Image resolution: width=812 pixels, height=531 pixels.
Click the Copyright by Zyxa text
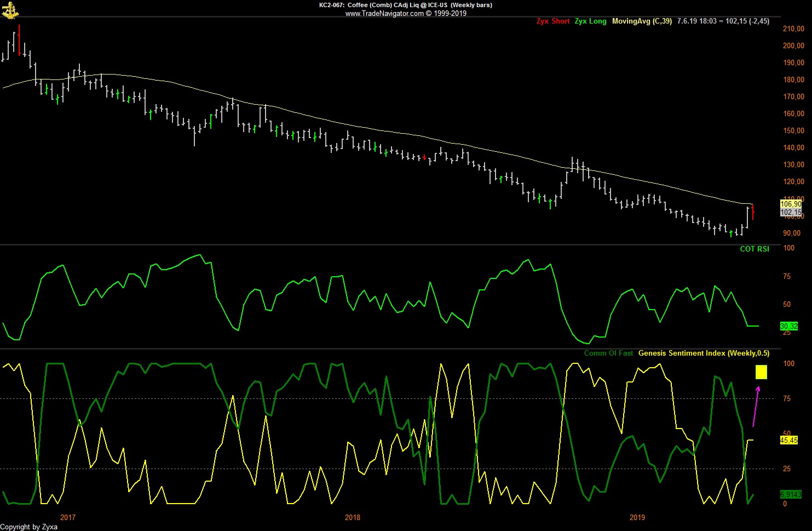[29, 527]
